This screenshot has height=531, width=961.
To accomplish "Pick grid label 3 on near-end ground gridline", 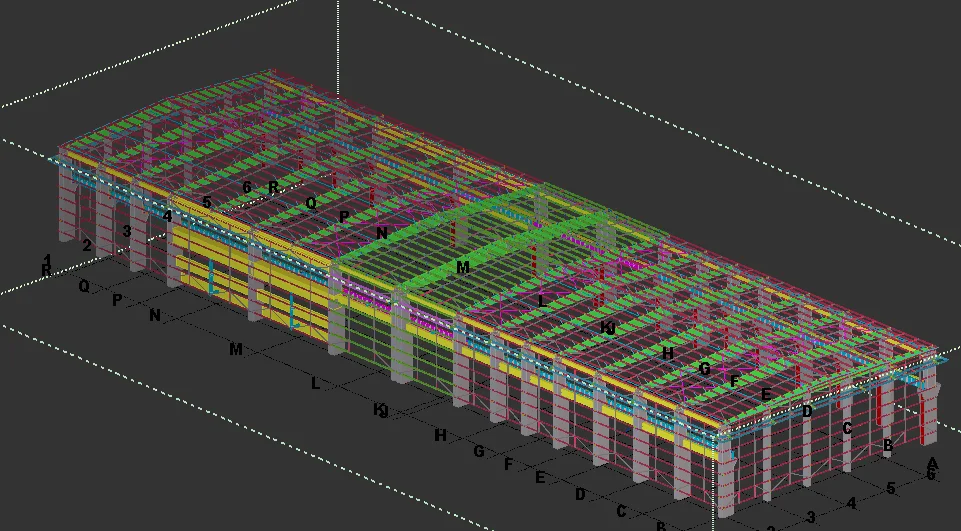I will point(810,518).
